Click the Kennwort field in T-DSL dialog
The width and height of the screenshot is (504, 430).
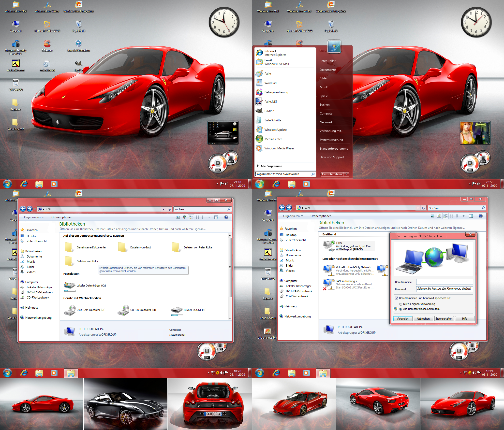[445, 289]
